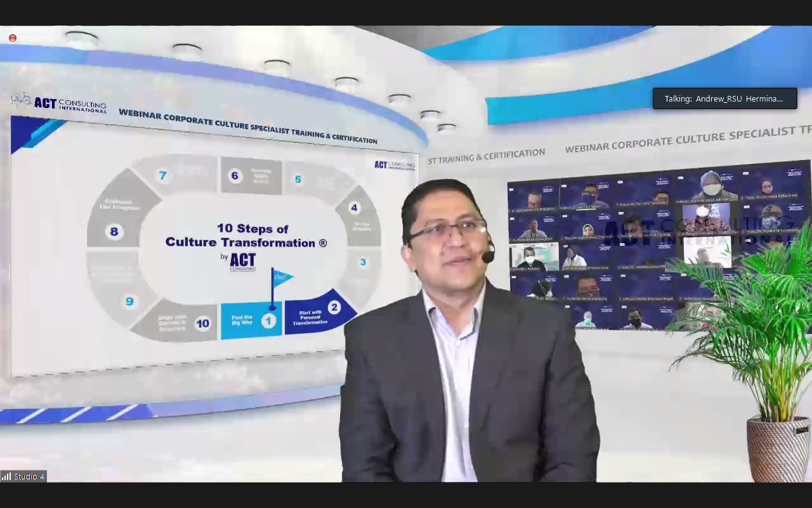812x508 pixels.
Task: Click the Talking: Andrew_RSU Hermina indicator
Action: (x=724, y=98)
